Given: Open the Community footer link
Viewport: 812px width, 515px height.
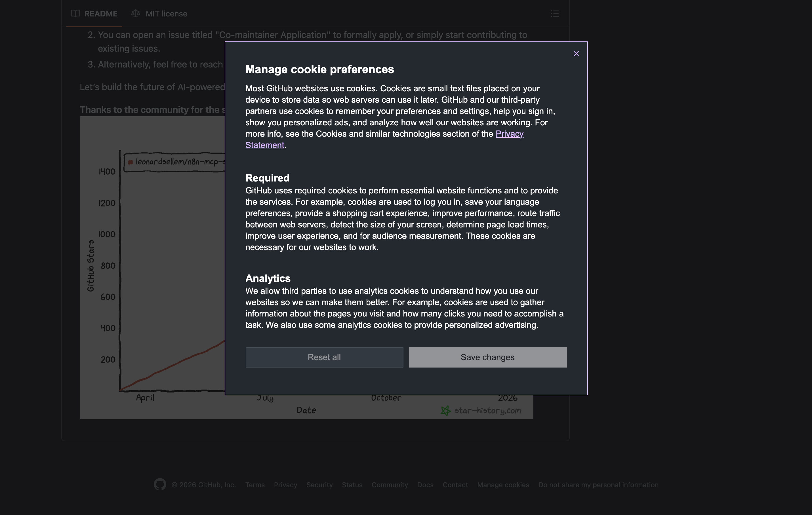Looking at the screenshot, I should (x=390, y=485).
